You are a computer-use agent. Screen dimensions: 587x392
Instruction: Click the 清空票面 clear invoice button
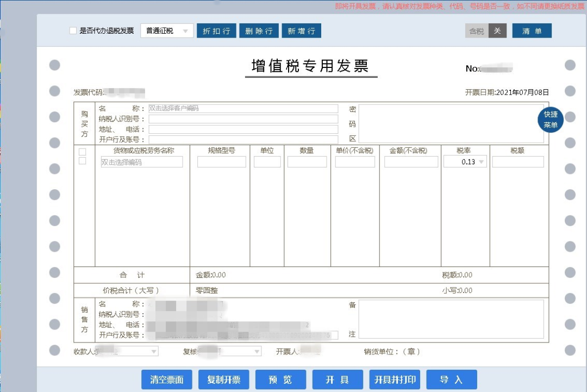[x=166, y=379]
